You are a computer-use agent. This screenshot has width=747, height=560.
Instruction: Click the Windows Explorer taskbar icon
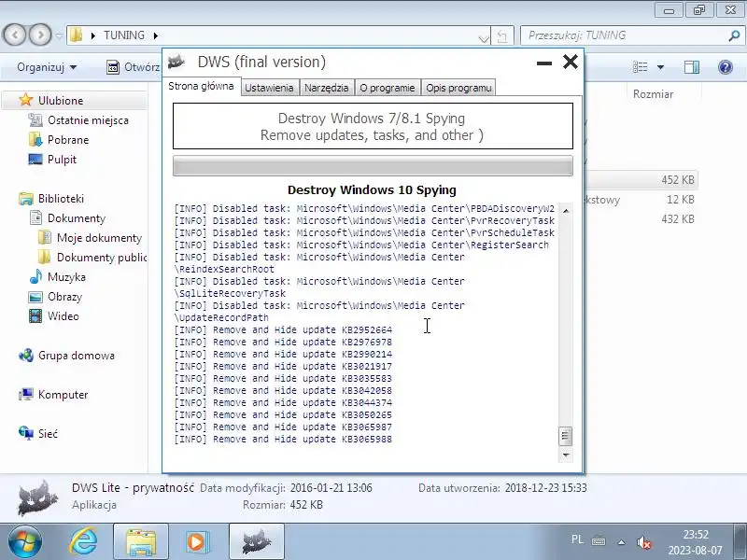point(141,542)
